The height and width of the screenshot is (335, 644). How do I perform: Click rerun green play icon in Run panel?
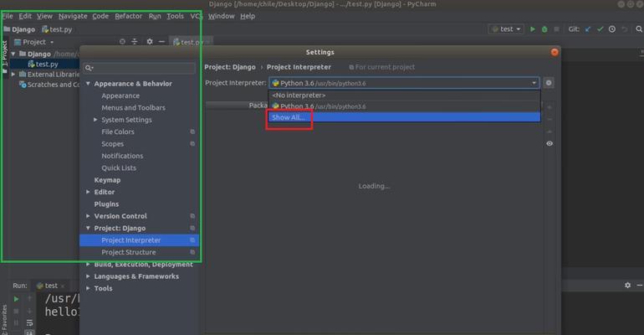(16, 299)
